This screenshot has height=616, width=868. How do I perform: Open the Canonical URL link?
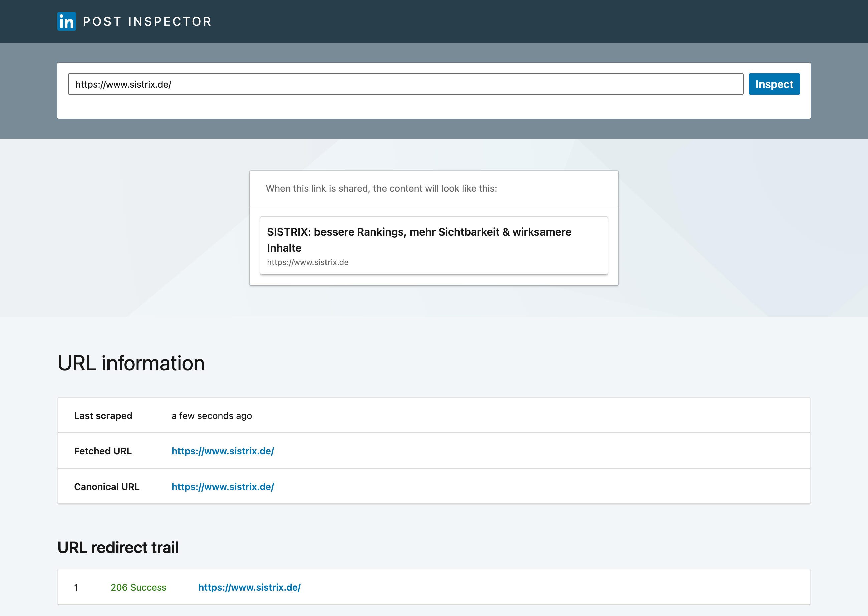coord(223,486)
